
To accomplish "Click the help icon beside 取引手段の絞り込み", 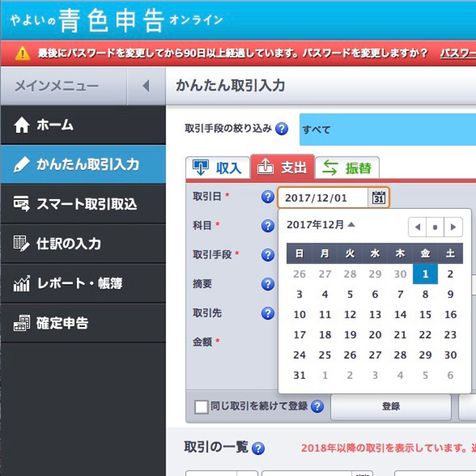I will [x=281, y=129].
